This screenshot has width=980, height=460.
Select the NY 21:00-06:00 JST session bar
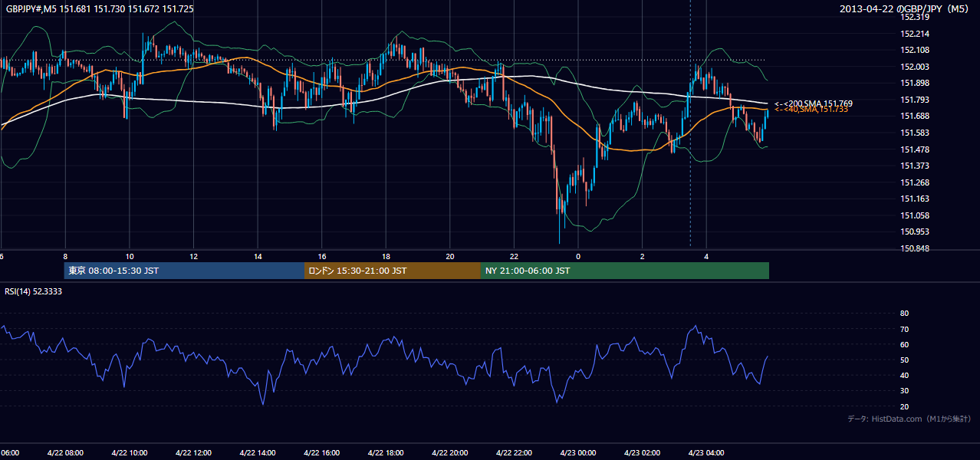pos(625,271)
